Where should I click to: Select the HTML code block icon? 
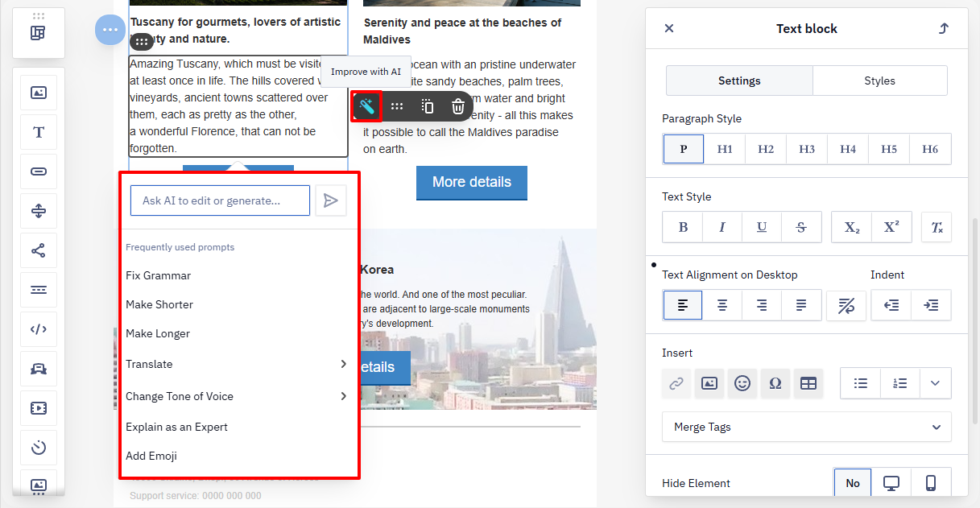pyautogui.click(x=39, y=328)
